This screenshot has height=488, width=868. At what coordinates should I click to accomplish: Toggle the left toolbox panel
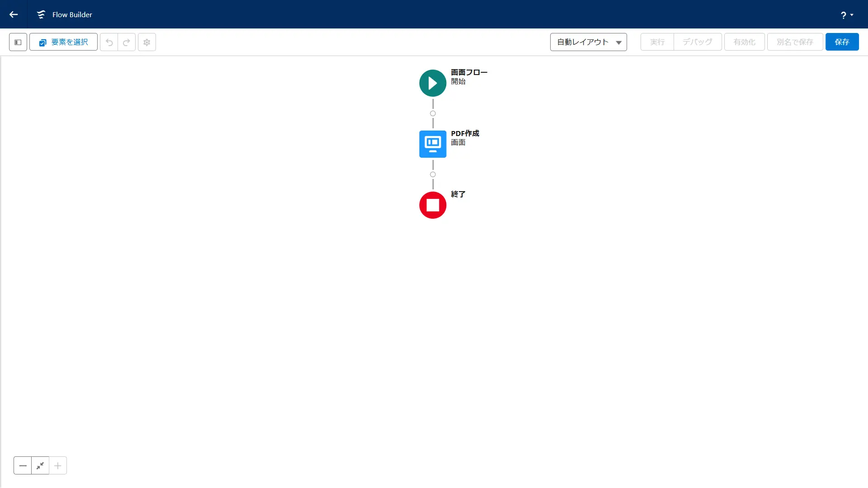pos(18,42)
